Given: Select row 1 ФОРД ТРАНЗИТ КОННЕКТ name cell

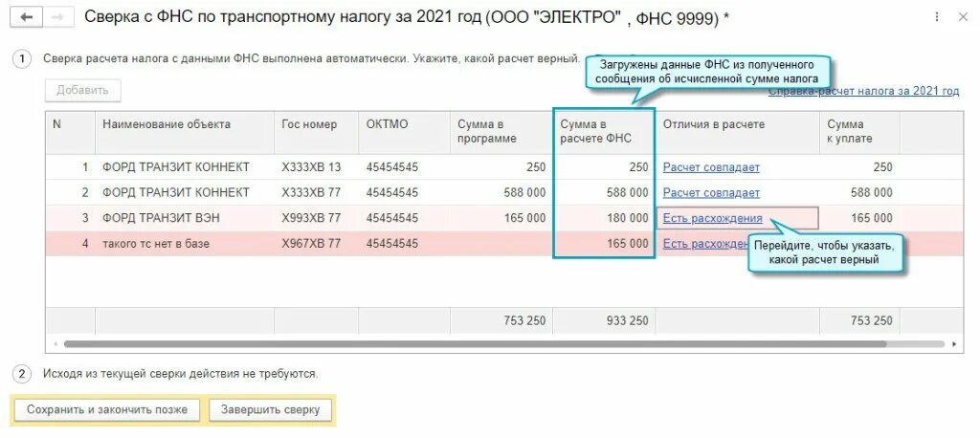Looking at the screenshot, I should [x=185, y=167].
